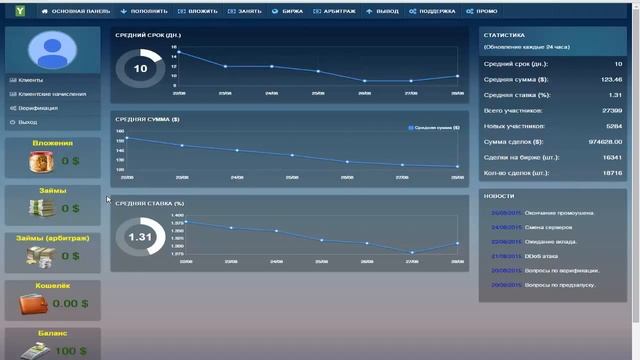Click the Средняя ставка (%) chart heading
The image size is (640, 360).
pyautogui.click(x=149, y=204)
